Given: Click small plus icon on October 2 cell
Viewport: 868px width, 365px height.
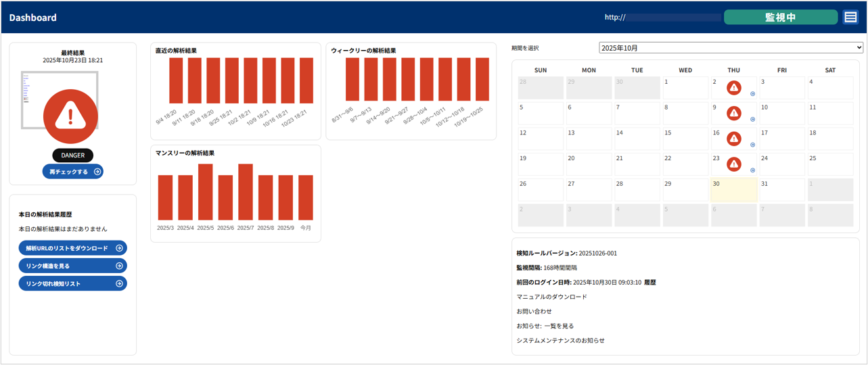Looking at the screenshot, I should pos(752,94).
